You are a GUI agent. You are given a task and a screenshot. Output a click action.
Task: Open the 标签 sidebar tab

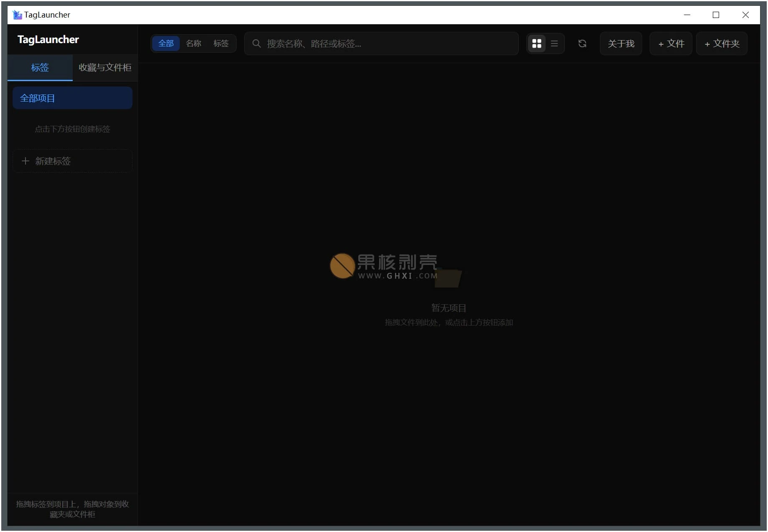(40, 68)
